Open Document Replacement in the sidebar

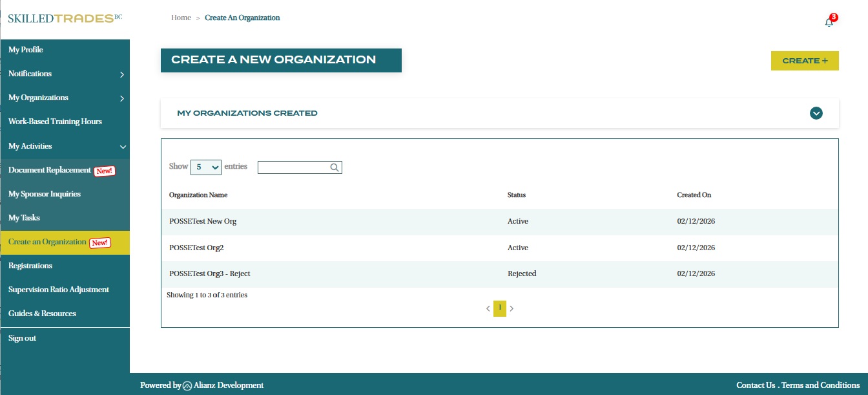pos(50,170)
